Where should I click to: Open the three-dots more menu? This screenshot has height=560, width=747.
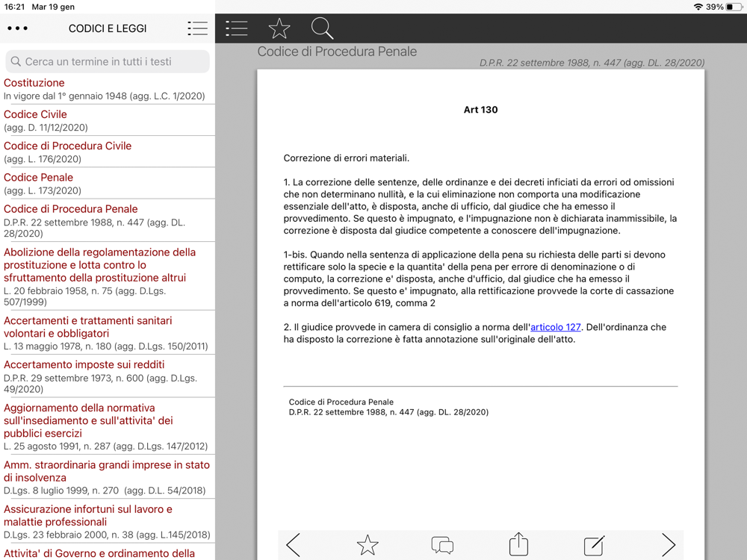[17, 28]
